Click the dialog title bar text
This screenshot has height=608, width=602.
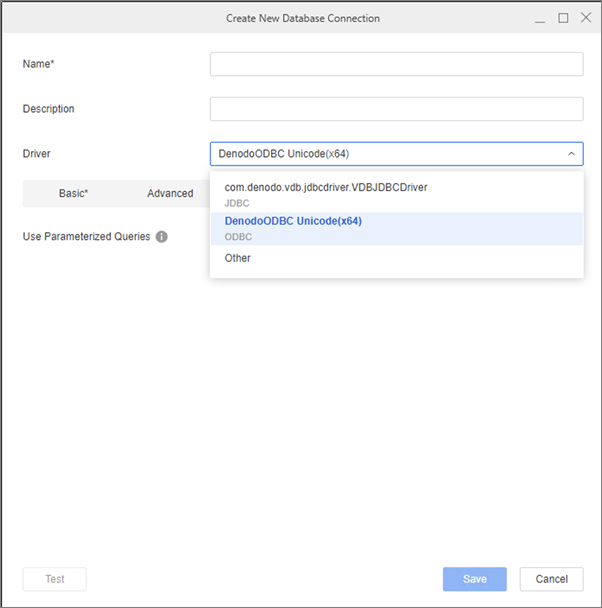302,18
